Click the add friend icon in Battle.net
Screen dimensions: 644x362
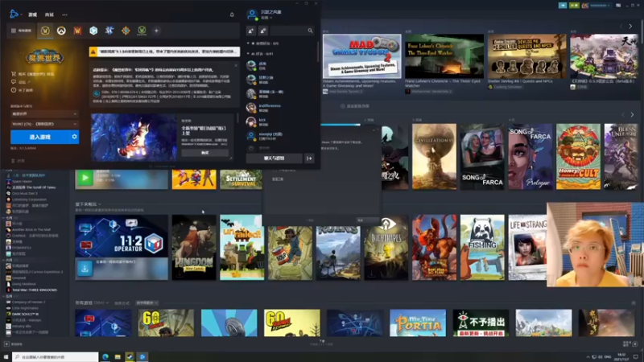(251, 31)
